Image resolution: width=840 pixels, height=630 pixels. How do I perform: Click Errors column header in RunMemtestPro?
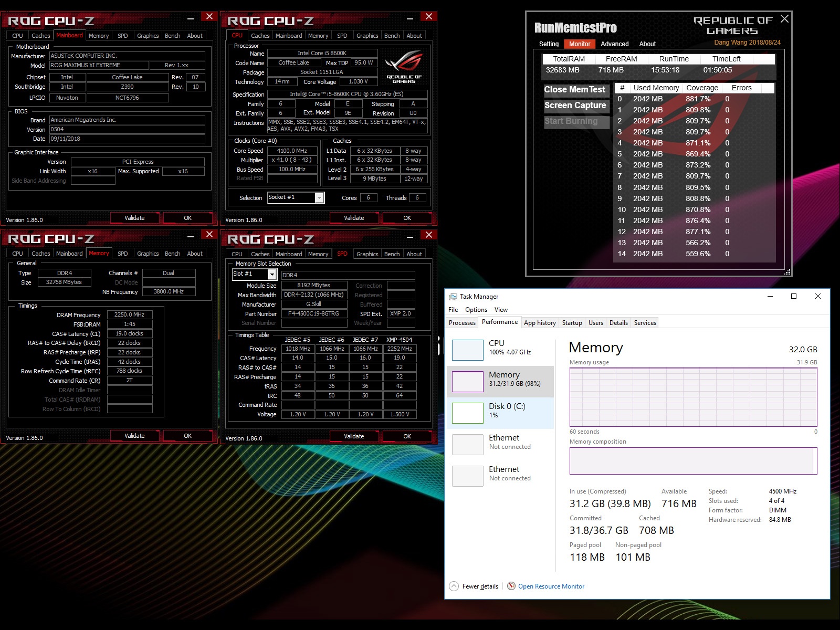pyautogui.click(x=741, y=88)
